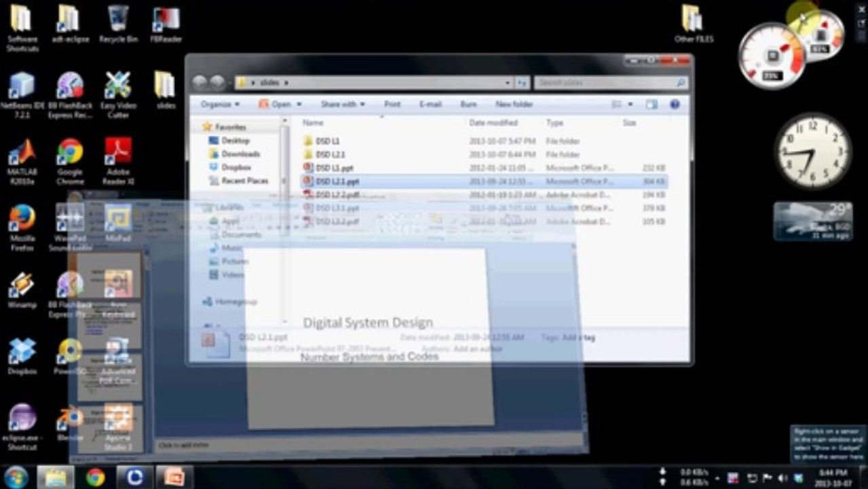This screenshot has width=868, height=489.
Task: Click Burn in the Explorer toolbar
Action: [x=468, y=105]
